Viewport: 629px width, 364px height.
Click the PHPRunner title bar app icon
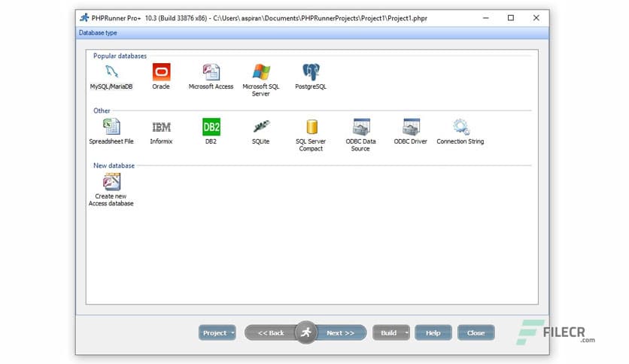tap(84, 17)
